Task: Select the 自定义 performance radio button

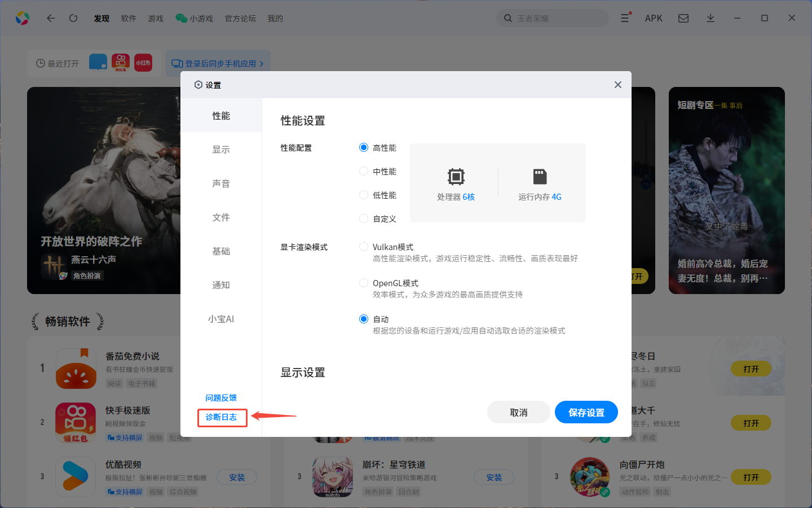Action: (364, 218)
